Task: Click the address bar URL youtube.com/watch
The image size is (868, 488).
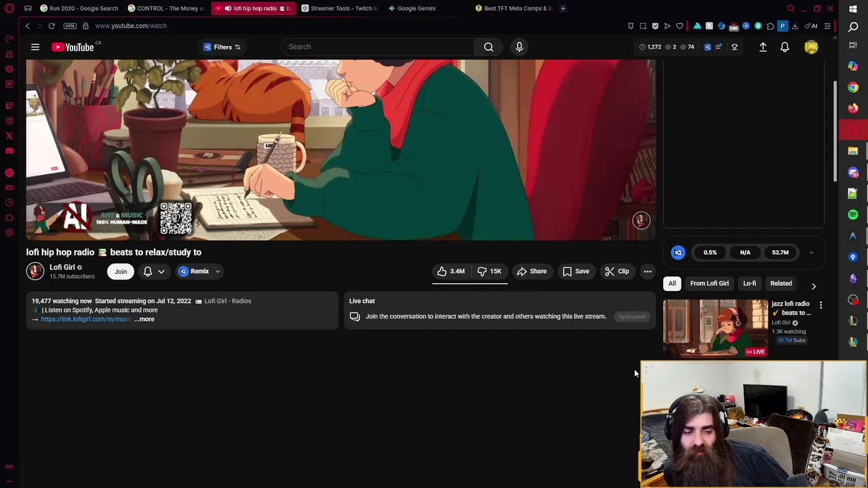Action: coord(131,26)
